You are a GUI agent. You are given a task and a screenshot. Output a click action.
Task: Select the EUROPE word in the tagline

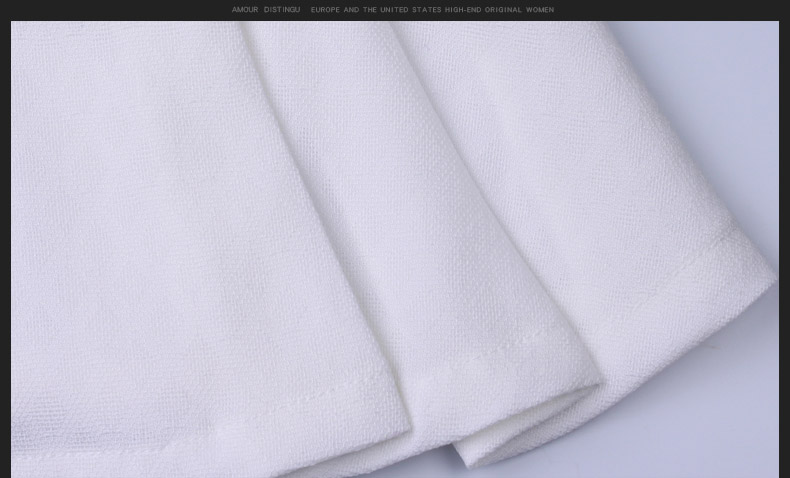click(x=325, y=10)
